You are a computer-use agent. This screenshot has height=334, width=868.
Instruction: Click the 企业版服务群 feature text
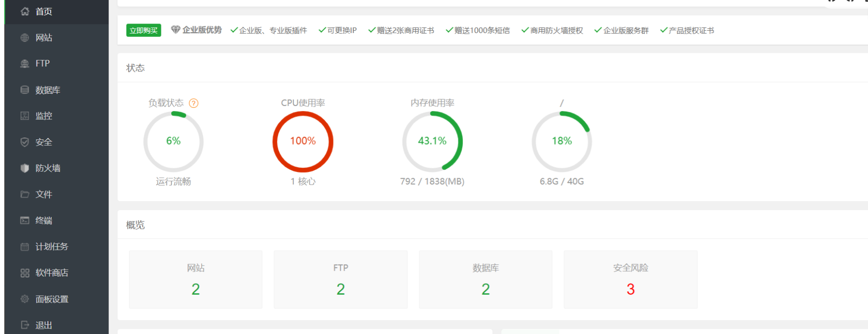pos(626,30)
